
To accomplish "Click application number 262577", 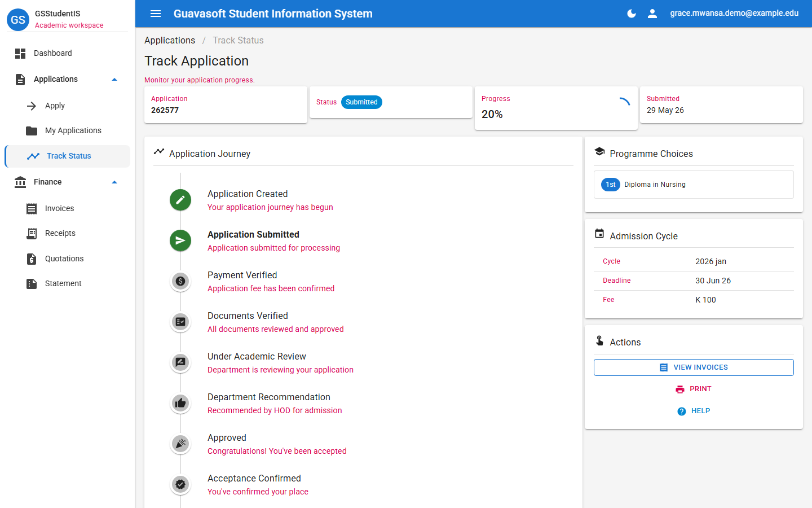I will (165, 111).
